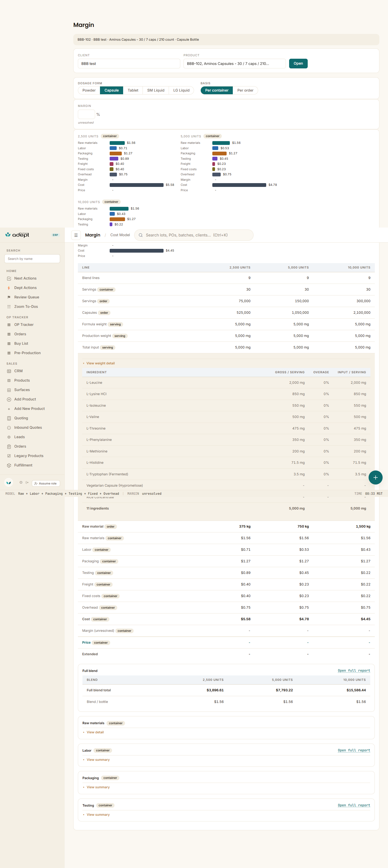
Task: Select SM Liquid dosage form
Action: pos(156,90)
